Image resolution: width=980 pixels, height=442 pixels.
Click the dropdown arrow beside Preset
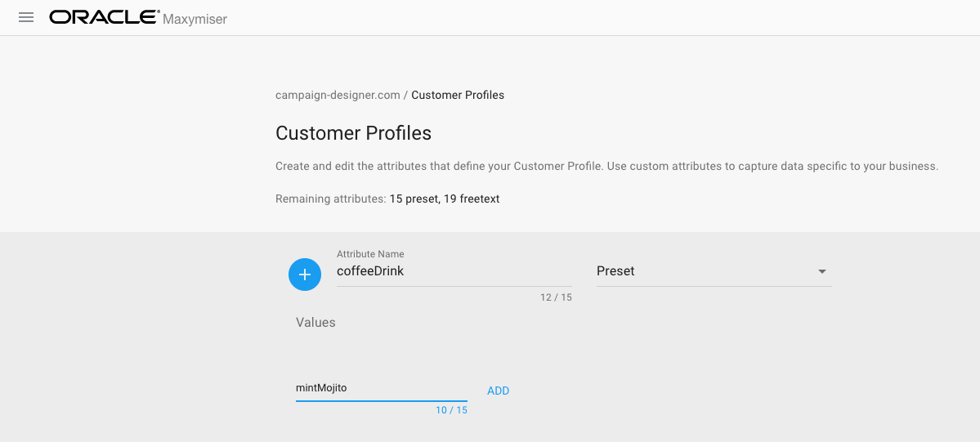[822, 271]
